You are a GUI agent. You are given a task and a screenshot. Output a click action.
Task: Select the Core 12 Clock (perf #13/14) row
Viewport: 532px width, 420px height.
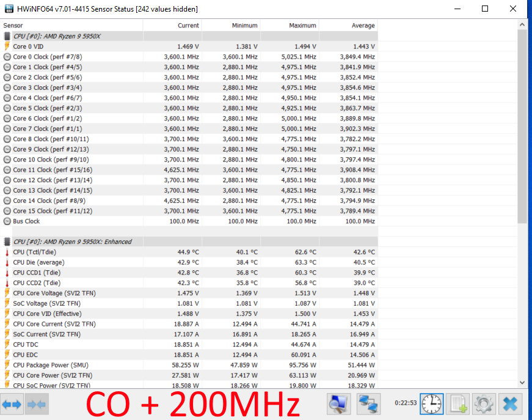(189, 180)
